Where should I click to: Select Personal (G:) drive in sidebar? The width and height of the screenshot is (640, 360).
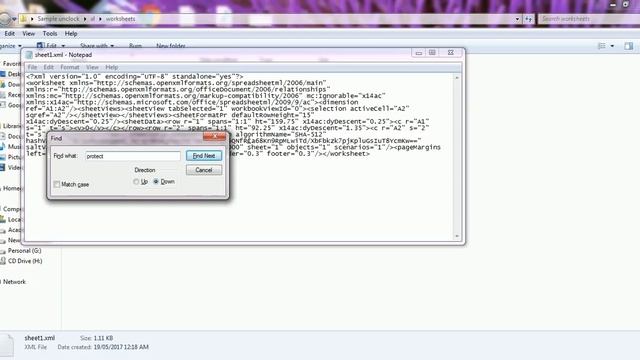pyautogui.click(x=24, y=251)
